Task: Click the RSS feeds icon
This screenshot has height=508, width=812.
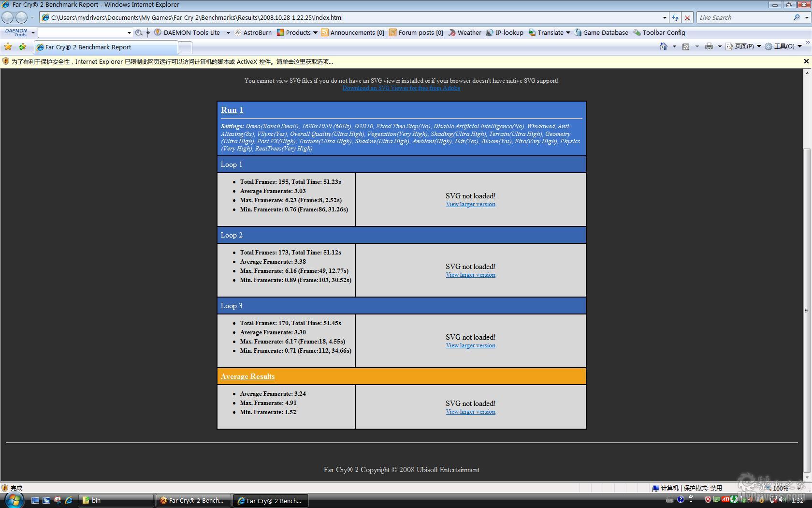Action: point(685,46)
